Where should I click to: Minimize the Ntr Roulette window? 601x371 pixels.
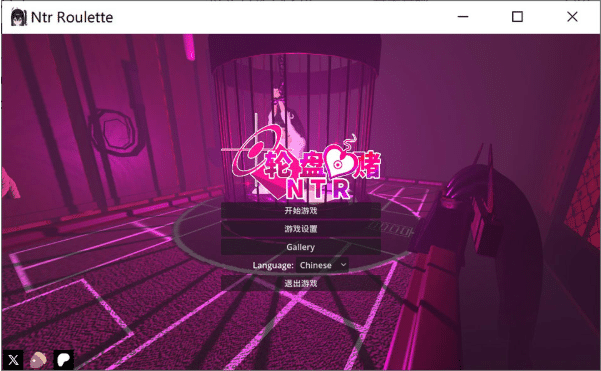pos(463,17)
